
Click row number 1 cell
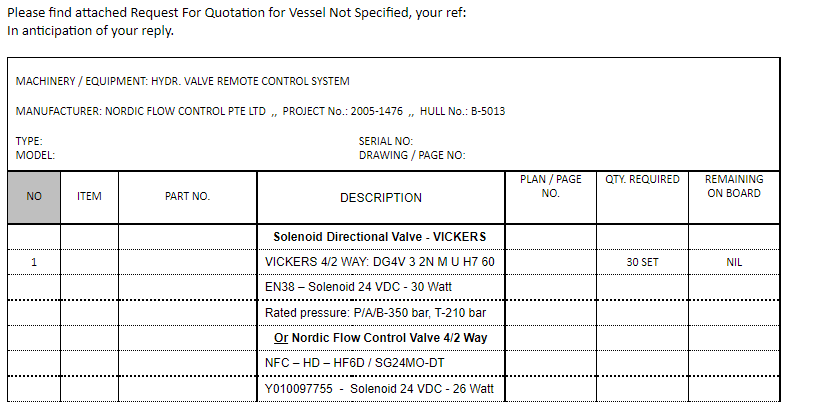(x=34, y=262)
